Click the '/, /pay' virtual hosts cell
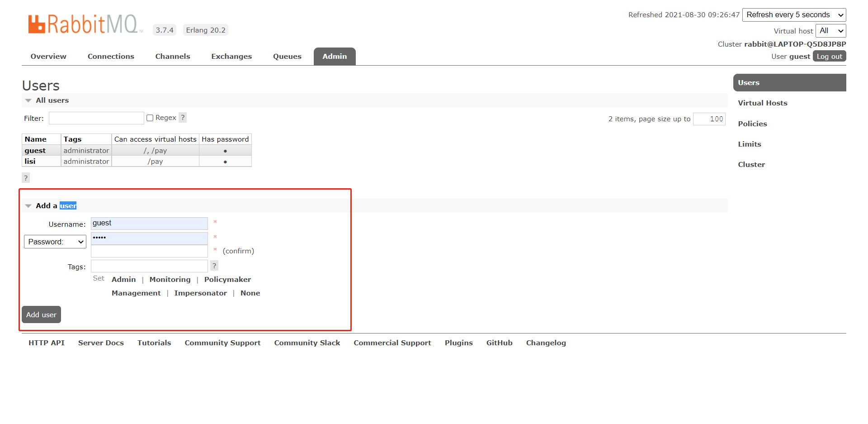This screenshot has width=868, height=424. (x=155, y=151)
